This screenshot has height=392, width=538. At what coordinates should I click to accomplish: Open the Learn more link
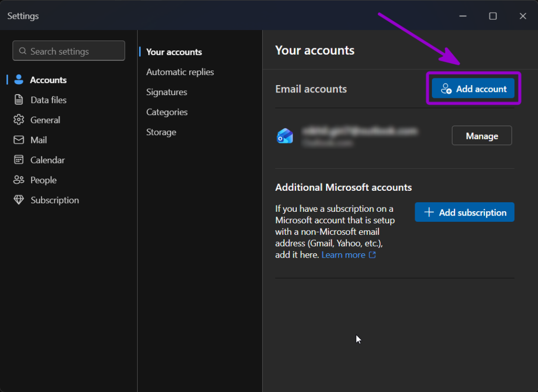[x=343, y=255]
